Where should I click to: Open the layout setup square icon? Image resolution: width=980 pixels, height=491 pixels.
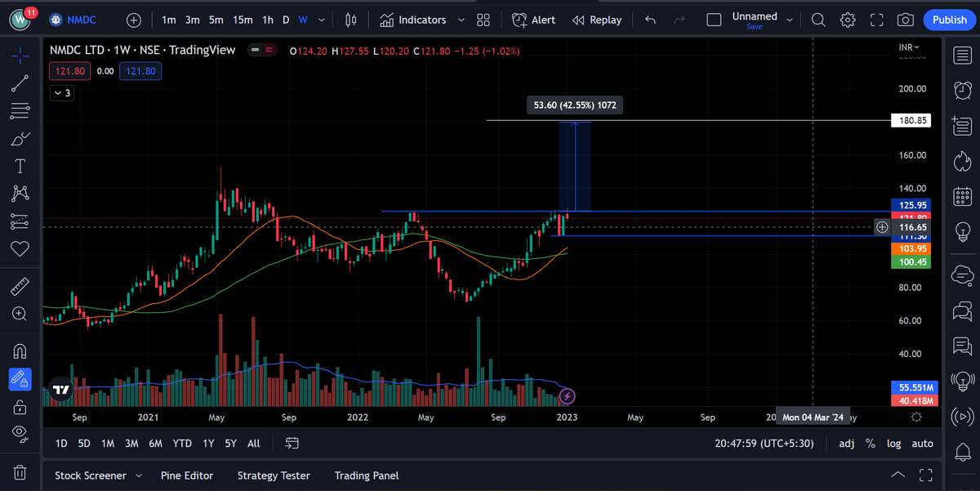click(714, 20)
